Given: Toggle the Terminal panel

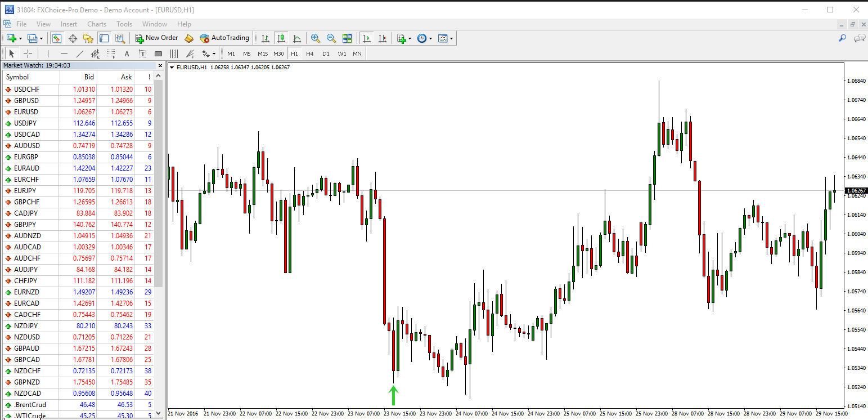Looking at the screenshot, I should (x=104, y=38).
